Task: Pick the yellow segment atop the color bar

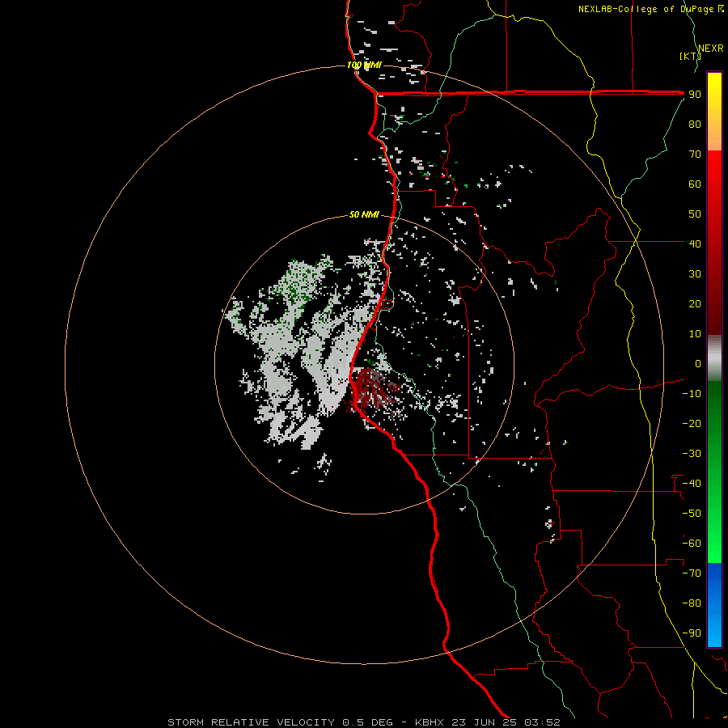Action: point(714,112)
